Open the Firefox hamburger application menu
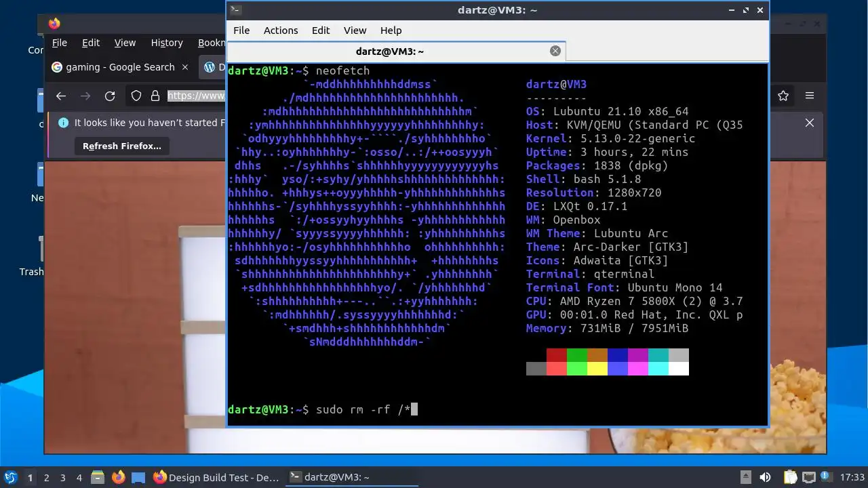 [810, 96]
